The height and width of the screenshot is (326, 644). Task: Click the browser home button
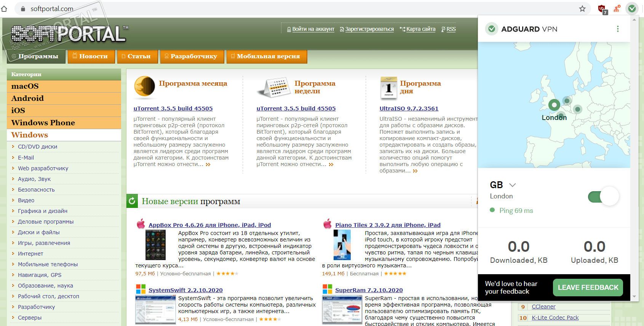coord(4,9)
